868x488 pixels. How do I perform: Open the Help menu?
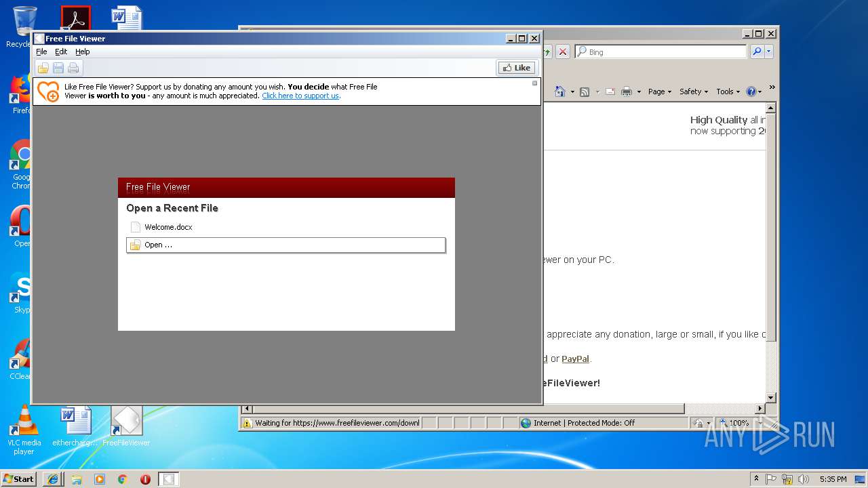tap(82, 52)
